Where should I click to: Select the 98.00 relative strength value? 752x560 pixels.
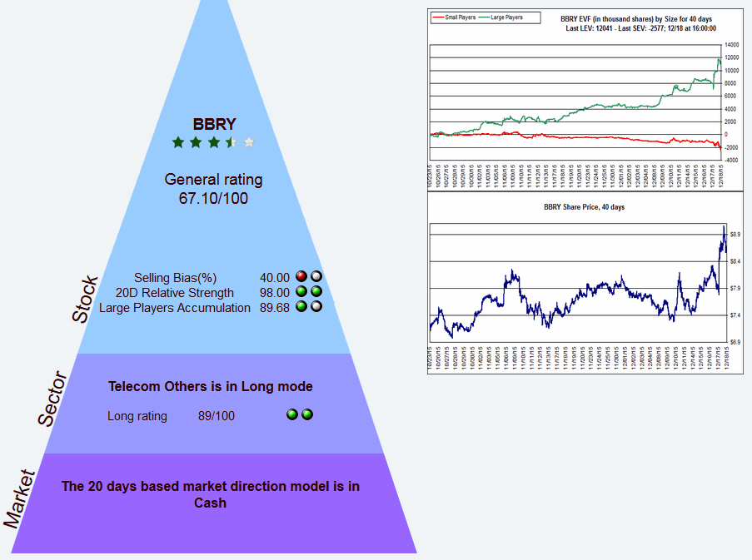click(x=275, y=293)
